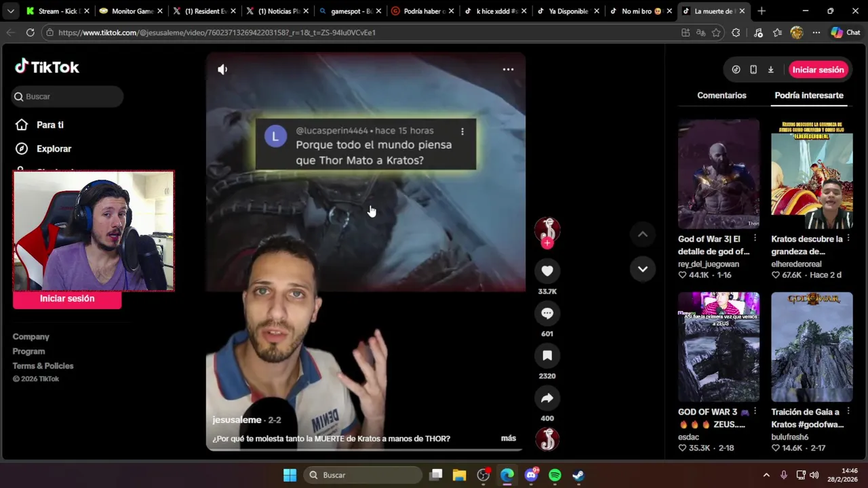Screen dimensions: 868x488
Task: Open Discord from the taskbar
Action: [x=531, y=475]
